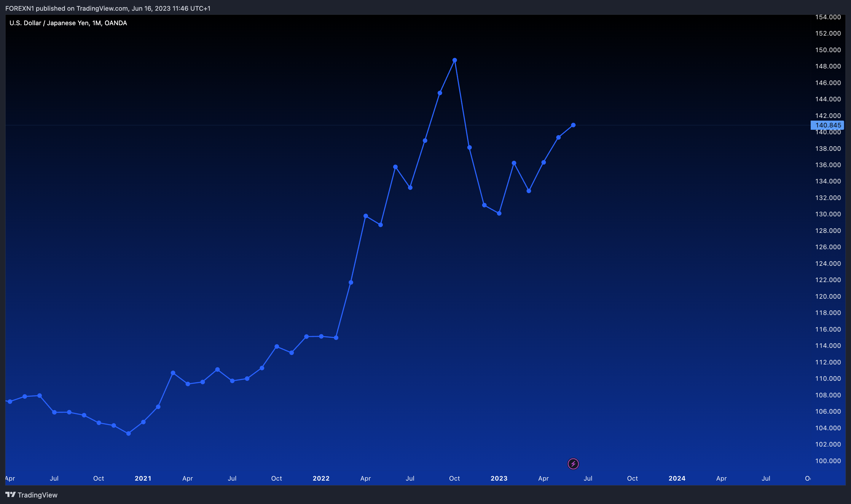Click the January 2023 data point near 130
Image resolution: width=851 pixels, height=504 pixels.
click(x=499, y=213)
